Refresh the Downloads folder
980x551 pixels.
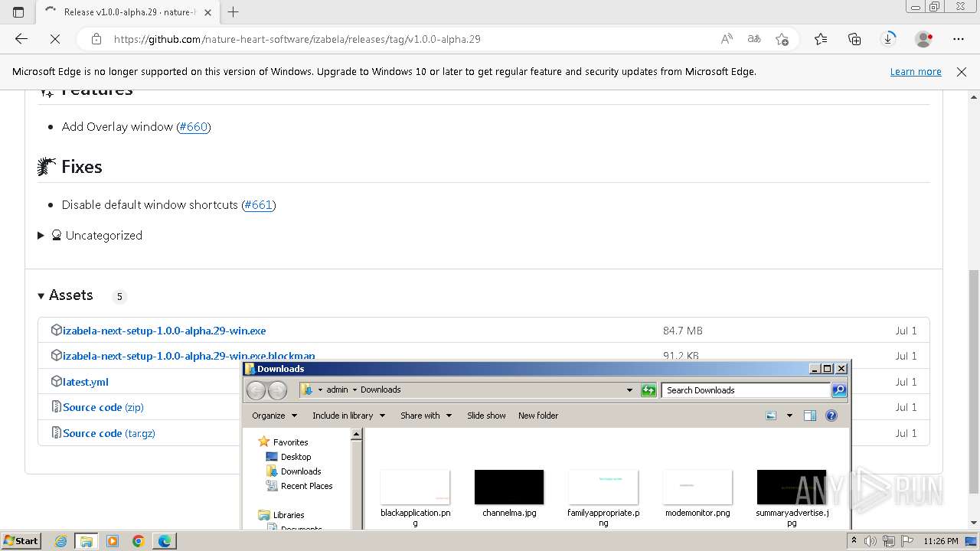click(x=648, y=390)
